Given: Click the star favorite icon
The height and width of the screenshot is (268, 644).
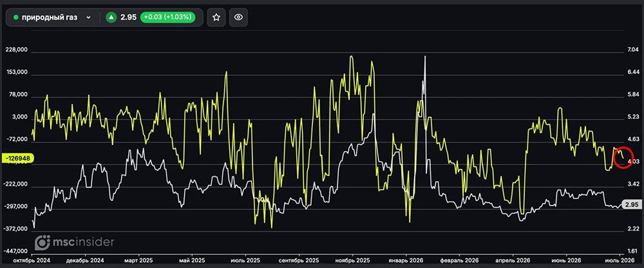Looking at the screenshot, I should [216, 17].
